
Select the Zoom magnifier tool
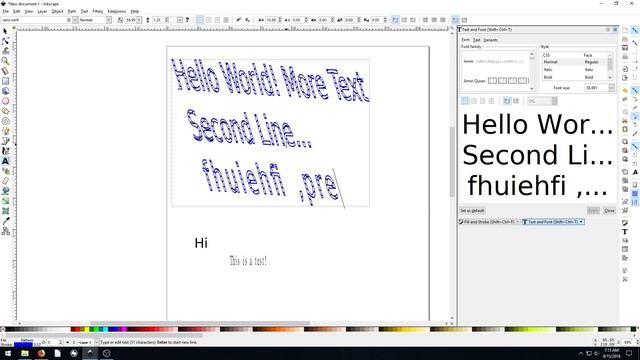pyautogui.click(x=5, y=61)
